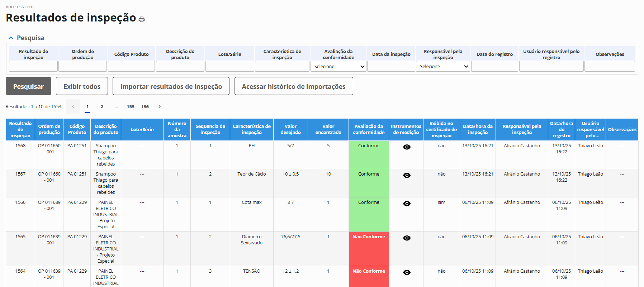Jump to results page 156
644x287 pixels.
point(145,106)
